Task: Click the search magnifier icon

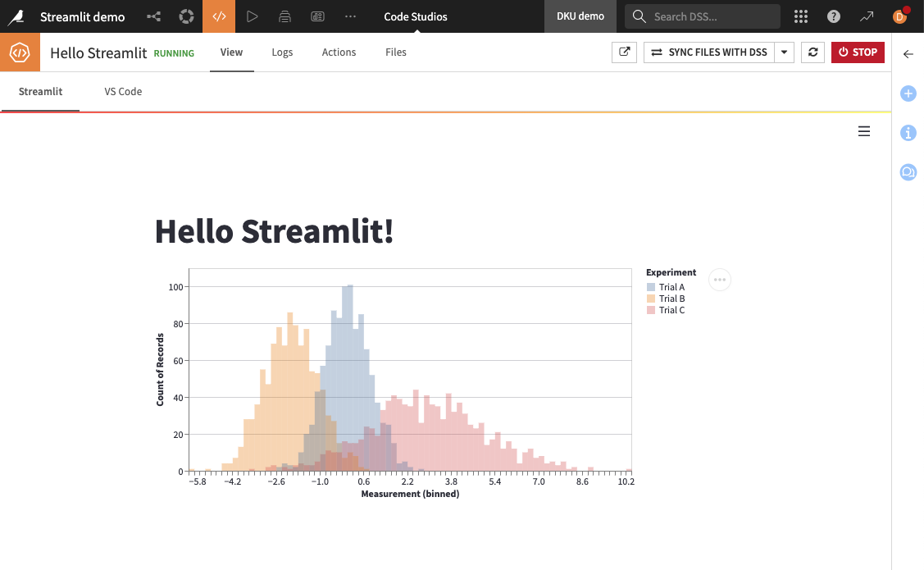Action: pyautogui.click(x=640, y=16)
